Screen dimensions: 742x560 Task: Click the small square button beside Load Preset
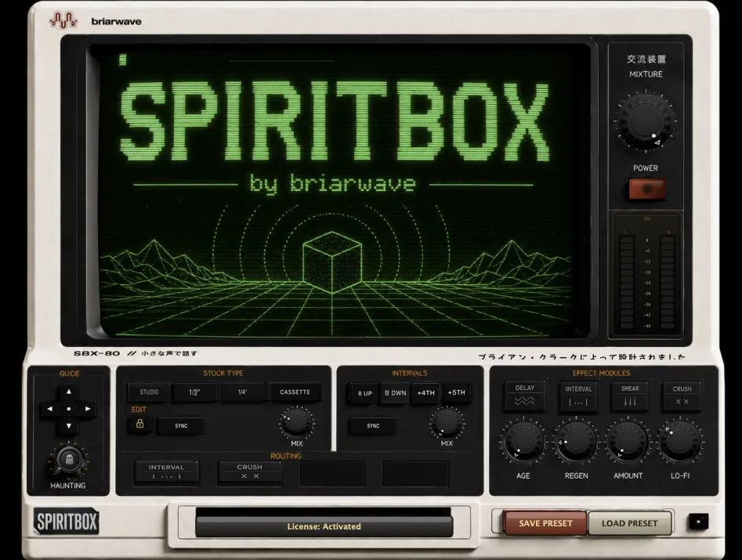698,522
